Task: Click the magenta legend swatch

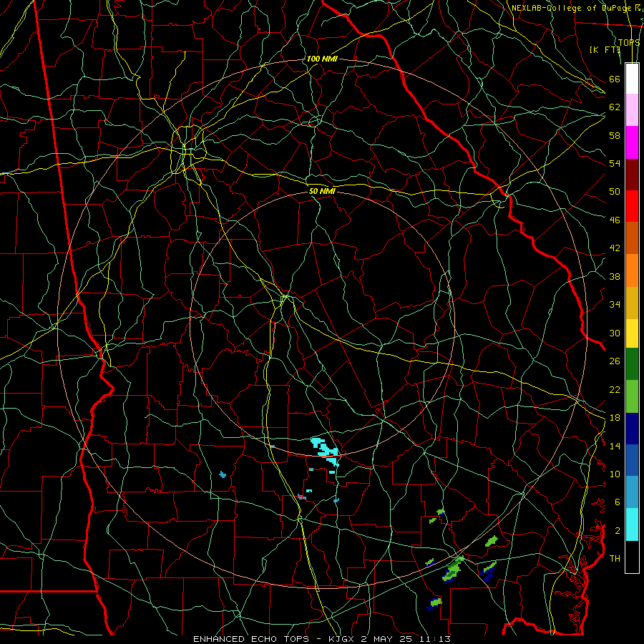Action: point(632,142)
